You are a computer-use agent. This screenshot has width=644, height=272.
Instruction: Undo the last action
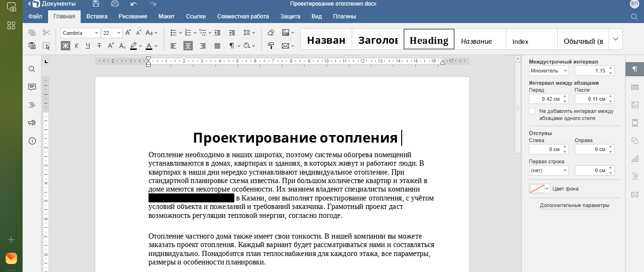click(134, 4)
